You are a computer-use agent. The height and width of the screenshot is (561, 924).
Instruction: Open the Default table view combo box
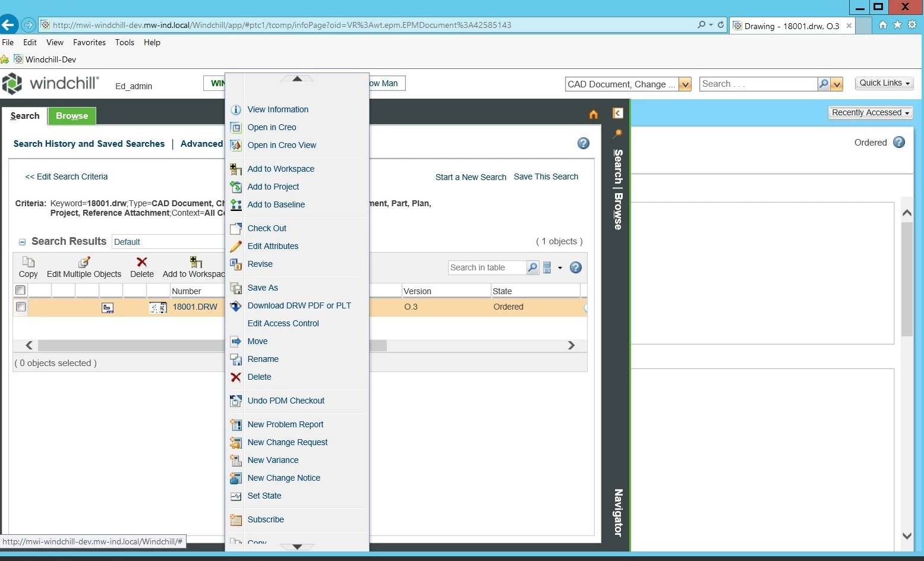169,242
